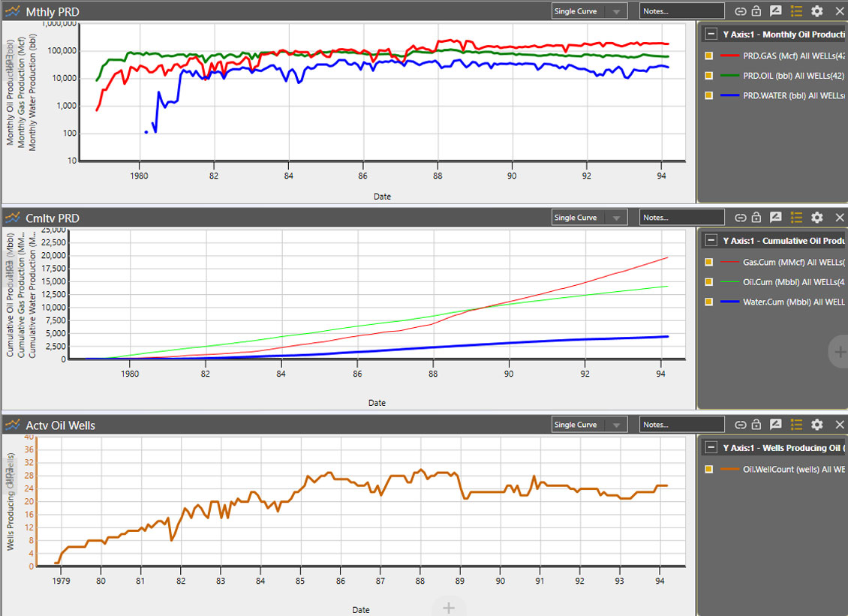Toggle PRD.GAS (Mcf) curve checkbox
Screen dimensions: 848x616
(x=708, y=56)
